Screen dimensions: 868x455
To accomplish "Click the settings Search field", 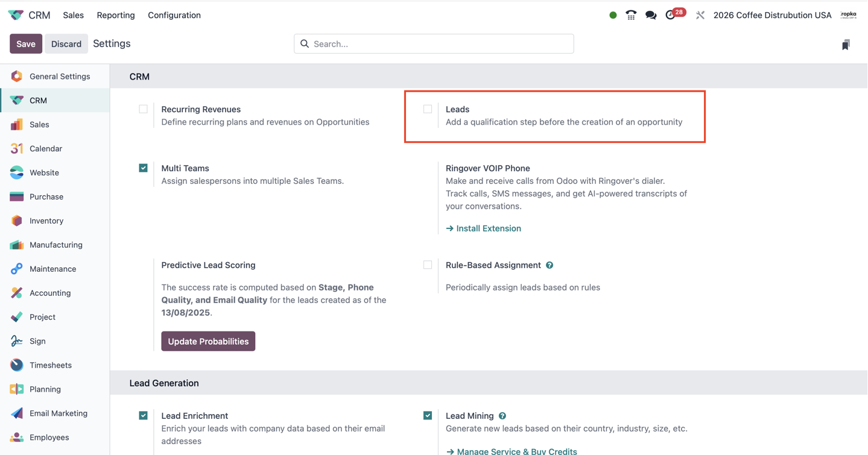I will click(x=434, y=44).
